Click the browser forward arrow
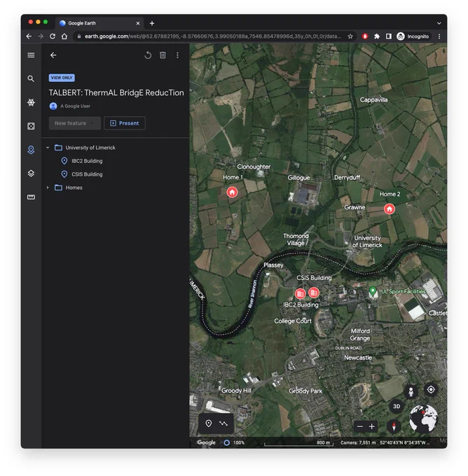The image size is (468, 476). [41, 36]
